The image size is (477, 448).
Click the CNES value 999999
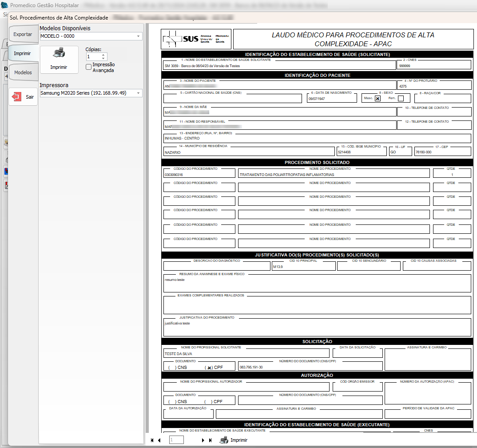(405, 66)
